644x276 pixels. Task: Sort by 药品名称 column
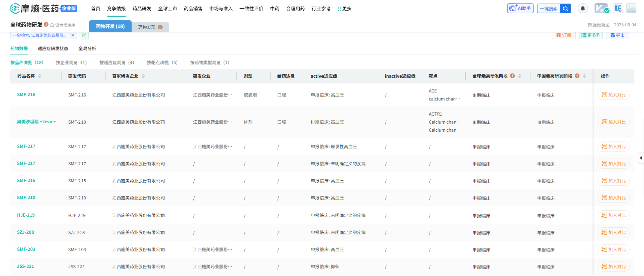(x=40, y=76)
